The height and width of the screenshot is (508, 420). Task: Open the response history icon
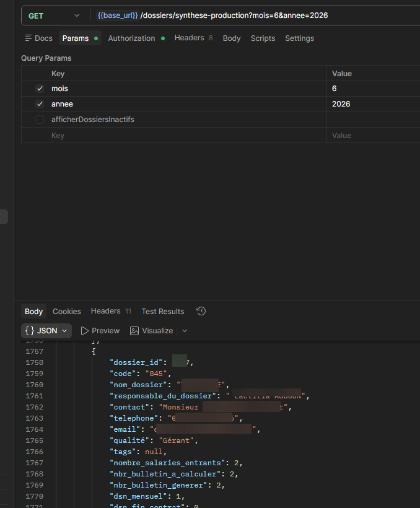pos(201,311)
